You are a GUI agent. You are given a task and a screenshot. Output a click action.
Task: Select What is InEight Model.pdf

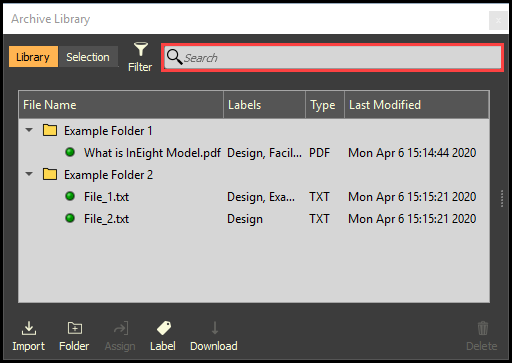(x=152, y=153)
